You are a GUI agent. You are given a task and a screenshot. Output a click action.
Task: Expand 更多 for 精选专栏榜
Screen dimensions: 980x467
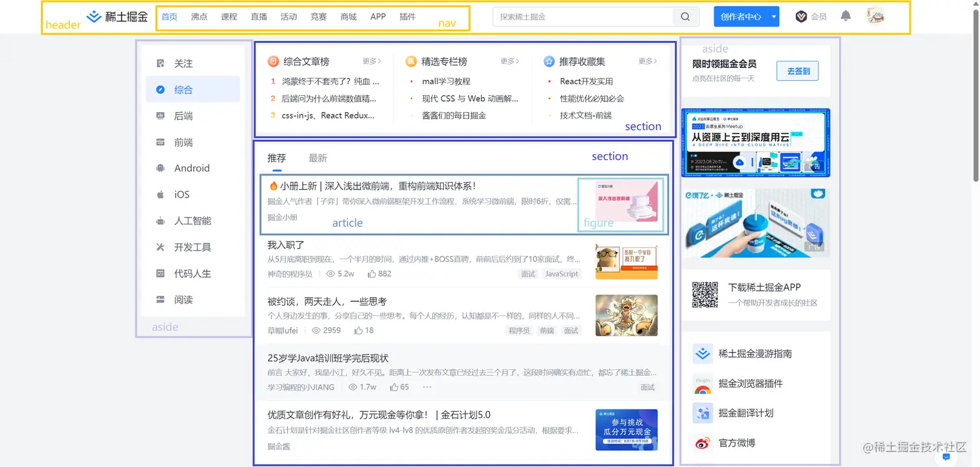coord(510,61)
